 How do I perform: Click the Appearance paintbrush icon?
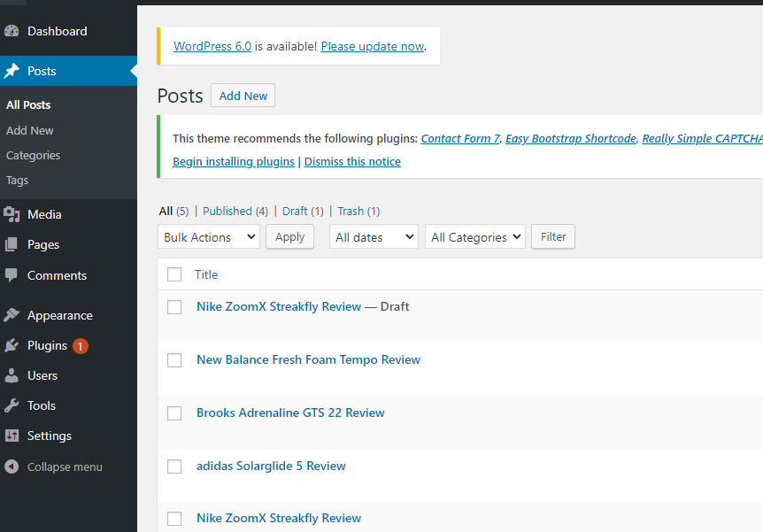pos(12,315)
